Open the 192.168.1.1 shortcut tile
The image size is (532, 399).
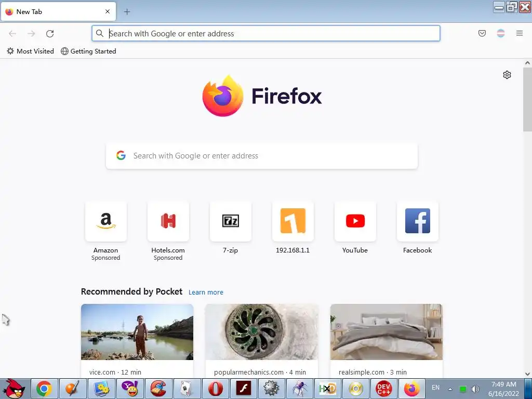pos(293,221)
